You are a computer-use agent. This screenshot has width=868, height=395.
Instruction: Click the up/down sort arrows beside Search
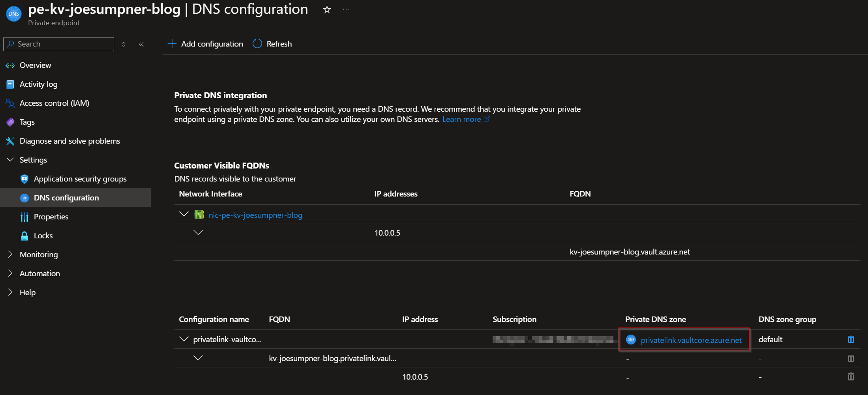point(124,44)
